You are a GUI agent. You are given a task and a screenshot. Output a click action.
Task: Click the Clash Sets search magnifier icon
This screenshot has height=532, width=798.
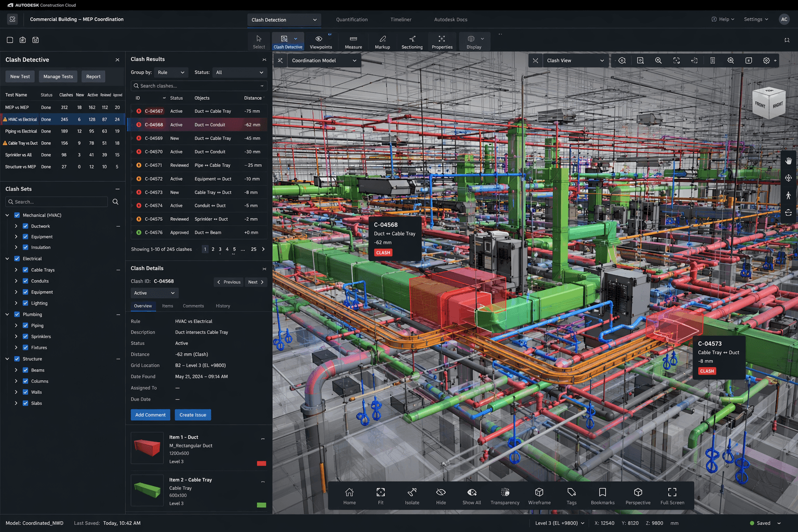(115, 202)
